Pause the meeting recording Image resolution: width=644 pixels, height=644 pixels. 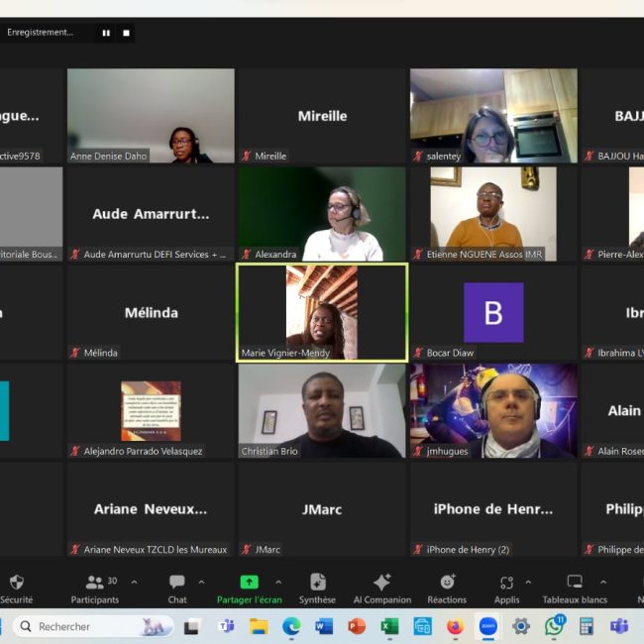(106, 33)
